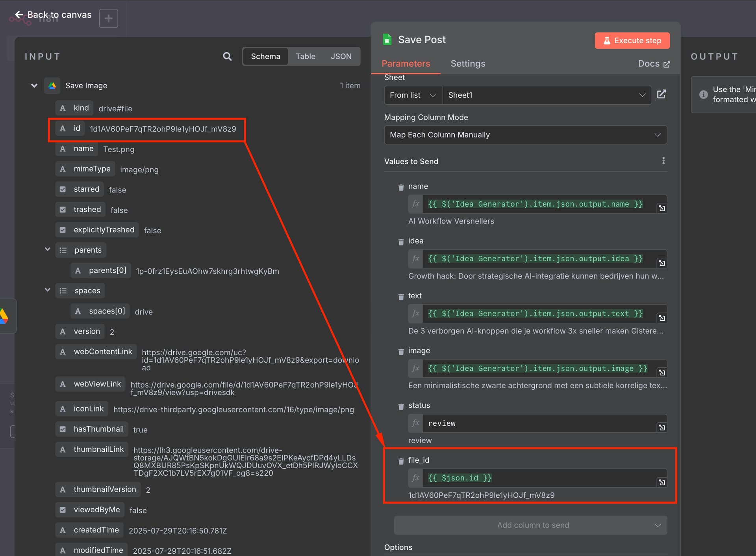756x556 pixels.
Task: Collapse the parents list
Action: [48, 249]
